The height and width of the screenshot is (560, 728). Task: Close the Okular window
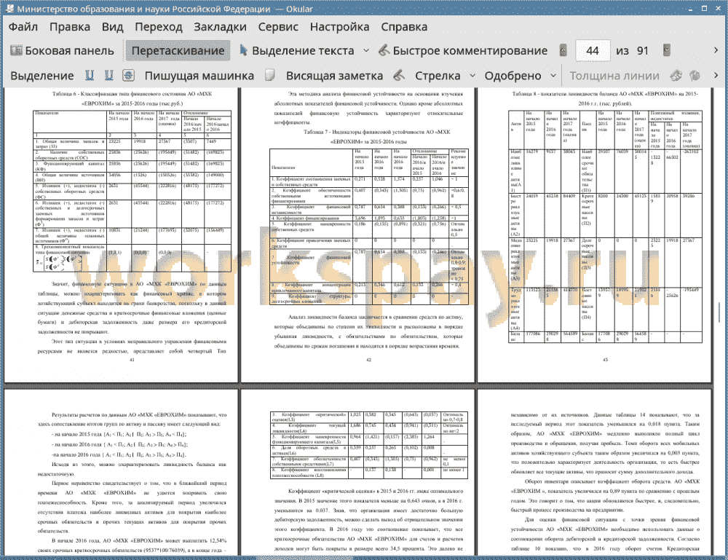pyautogui.click(x=718, y=8)
